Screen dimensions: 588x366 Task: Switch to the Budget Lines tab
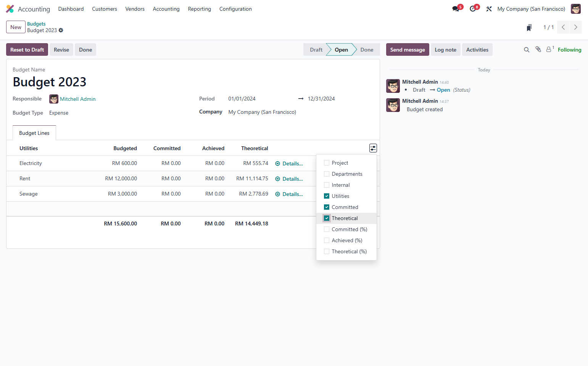tap(34, 133)
